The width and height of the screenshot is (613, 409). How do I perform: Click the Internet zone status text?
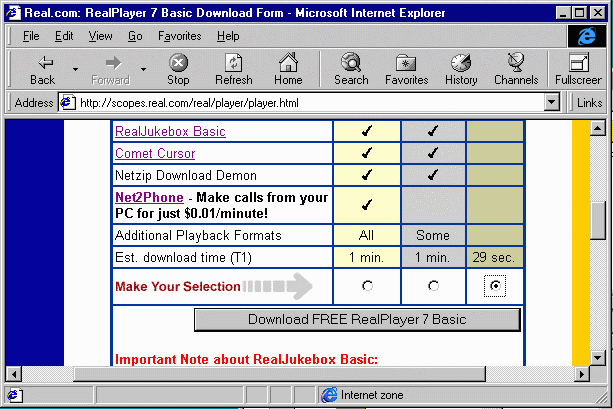372,395
